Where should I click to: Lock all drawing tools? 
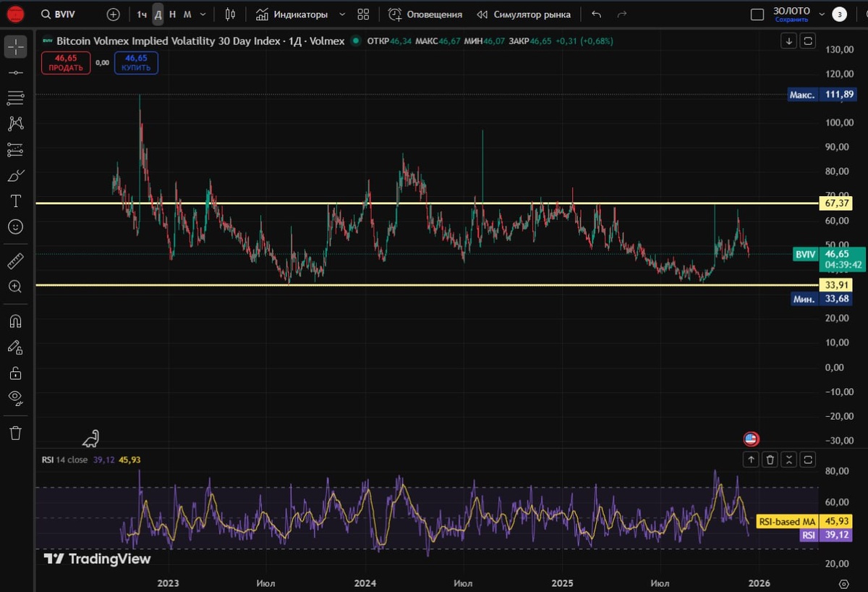coord(15,373)
